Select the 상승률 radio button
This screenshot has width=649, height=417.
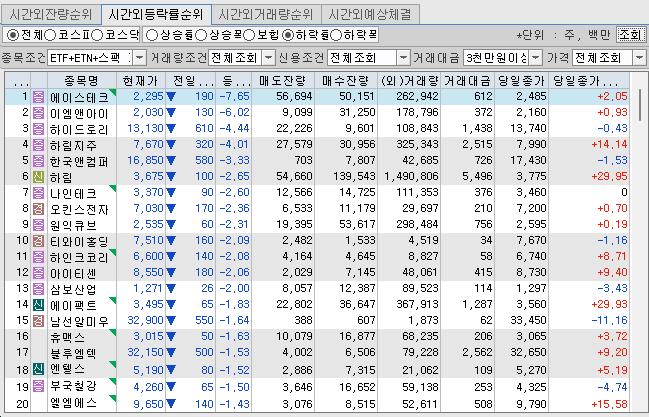pyautogui.click(x=152, y=35)
